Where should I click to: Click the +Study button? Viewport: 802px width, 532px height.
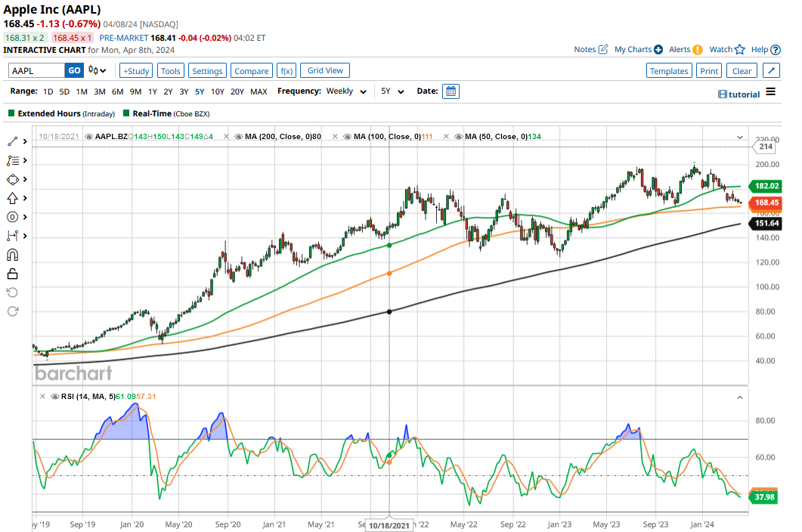click(x=136, y=71)
